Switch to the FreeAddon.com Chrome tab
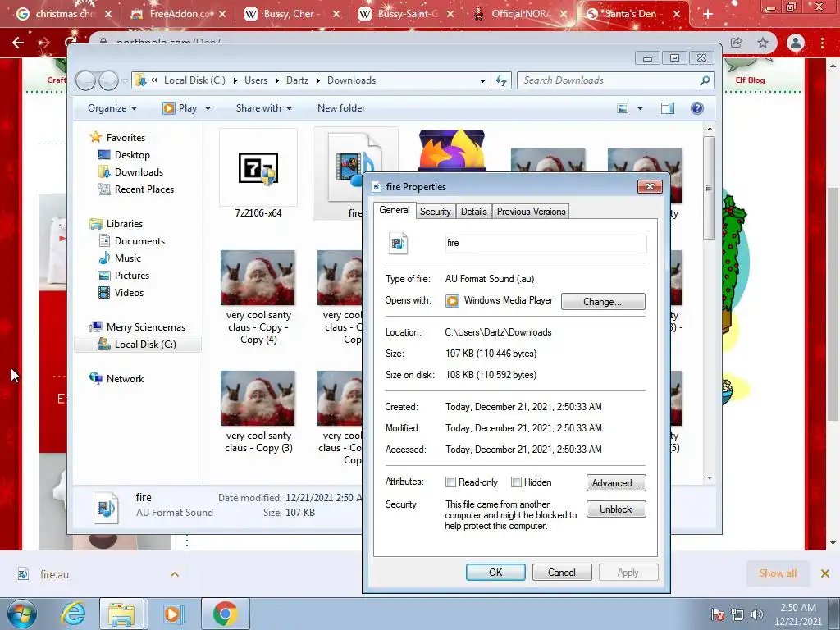Screen dimensions: 840x630 [x=179, y=14]
